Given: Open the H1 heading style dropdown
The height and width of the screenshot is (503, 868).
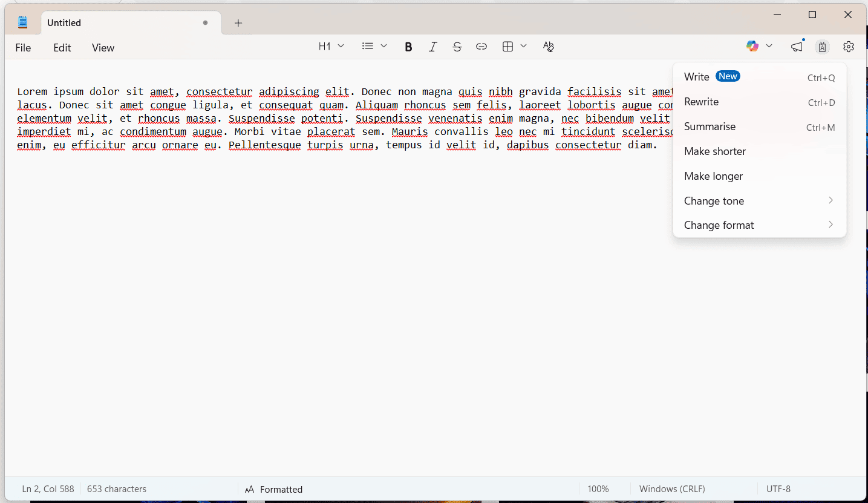Looking at the screenshot, I should click(331, 45).
